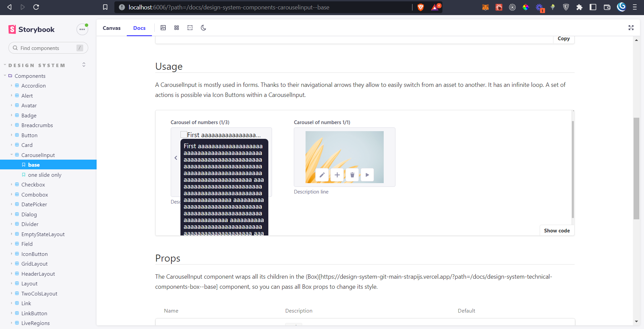Switch to the Canvas tab

point(111,28)
